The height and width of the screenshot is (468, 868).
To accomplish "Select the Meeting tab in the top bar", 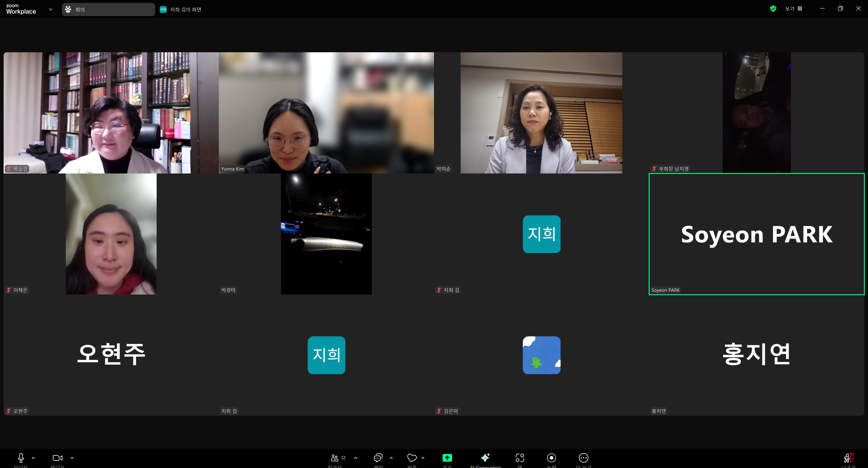I will point(108,10).
